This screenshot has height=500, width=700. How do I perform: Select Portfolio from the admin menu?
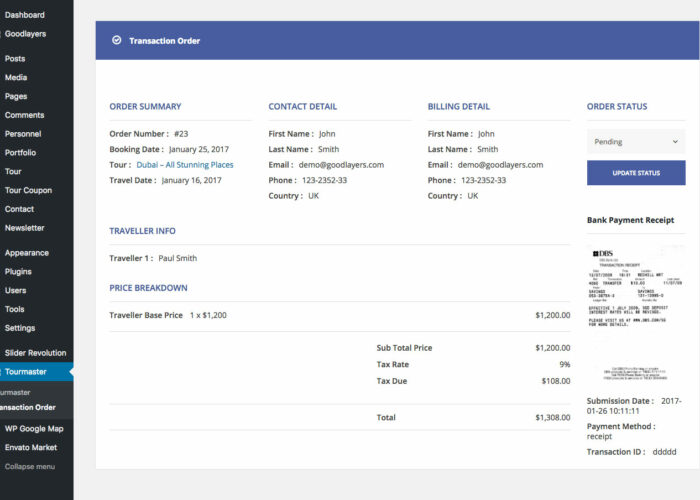[x=20, y=153]
